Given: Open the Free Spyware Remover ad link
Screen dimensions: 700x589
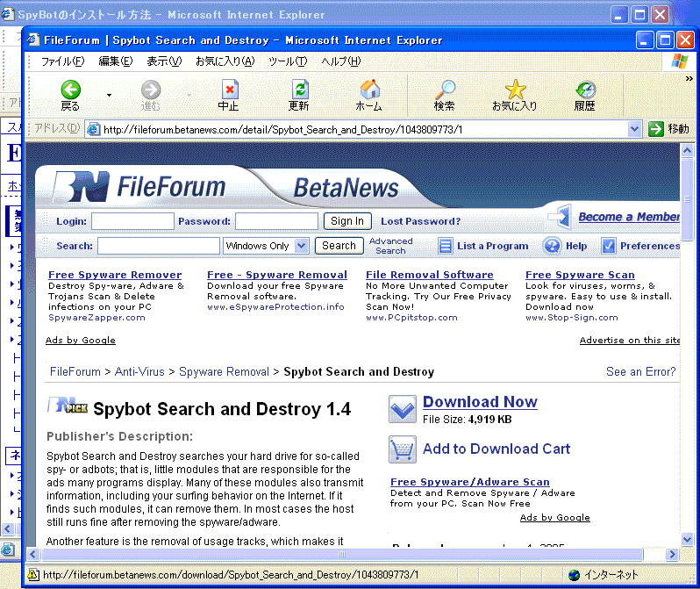Looking at the screenshot, I should [x=115, y=275].
